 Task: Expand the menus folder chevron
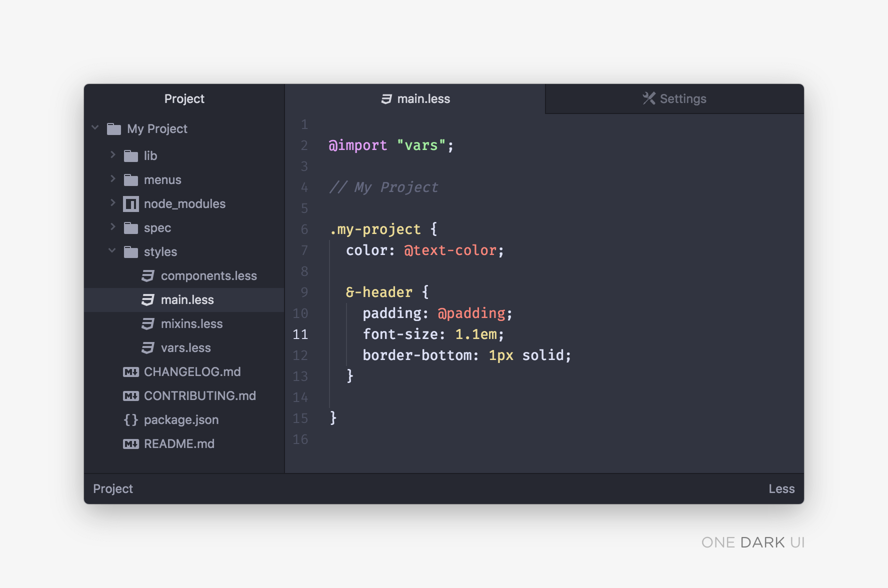coord(113,179)
